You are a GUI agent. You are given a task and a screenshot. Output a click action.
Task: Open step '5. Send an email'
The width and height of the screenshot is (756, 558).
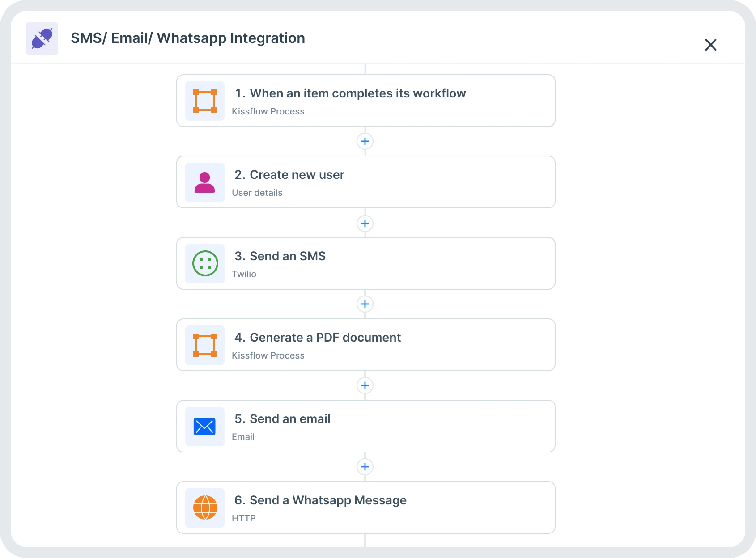[x=366, y=426]
